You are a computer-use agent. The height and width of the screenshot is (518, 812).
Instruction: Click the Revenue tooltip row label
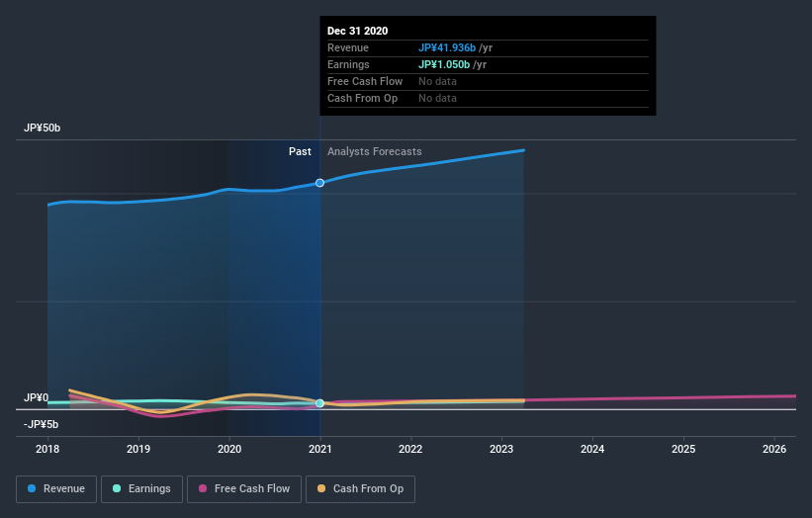click(x=348, y=47)
